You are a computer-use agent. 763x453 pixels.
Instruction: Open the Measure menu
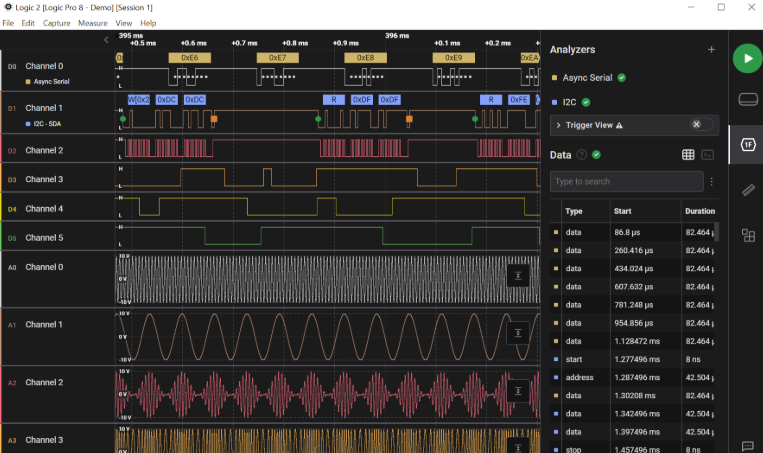(93, 22)
